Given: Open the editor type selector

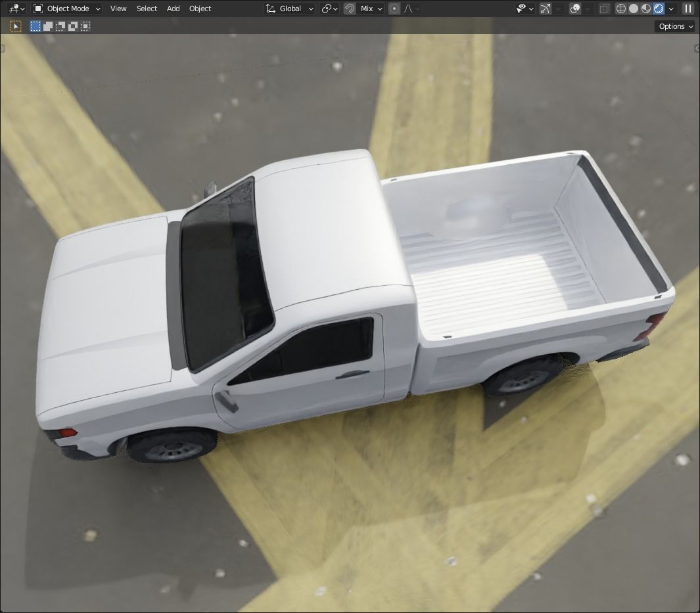Looking at the screenshot, I should (16, 9).
